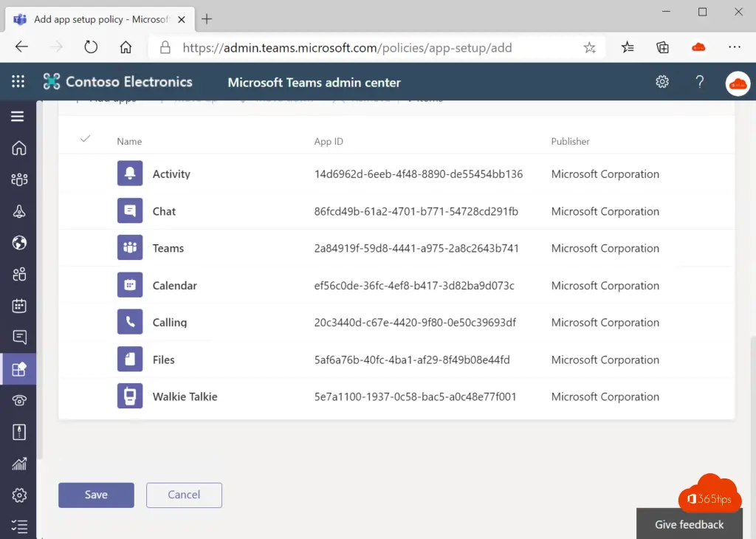The height and width of the screenshot is (539, 756).
Task: Open Users section in sidebar
Action: (18, 275)
